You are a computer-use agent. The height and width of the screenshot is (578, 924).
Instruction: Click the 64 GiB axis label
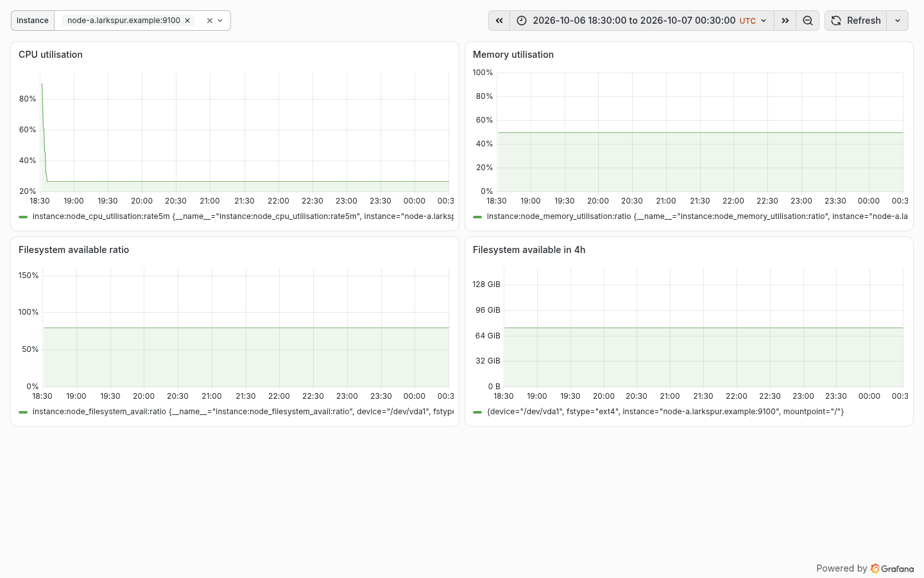point(488,336)
